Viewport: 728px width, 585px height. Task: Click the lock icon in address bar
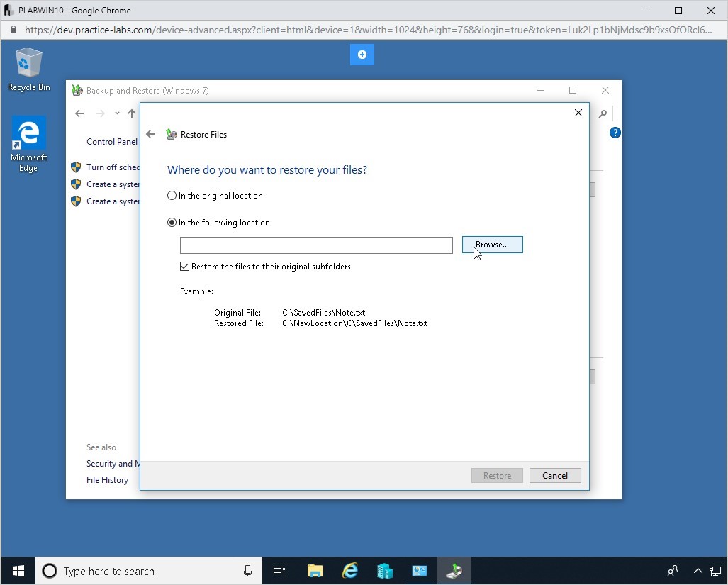(13, 30)
